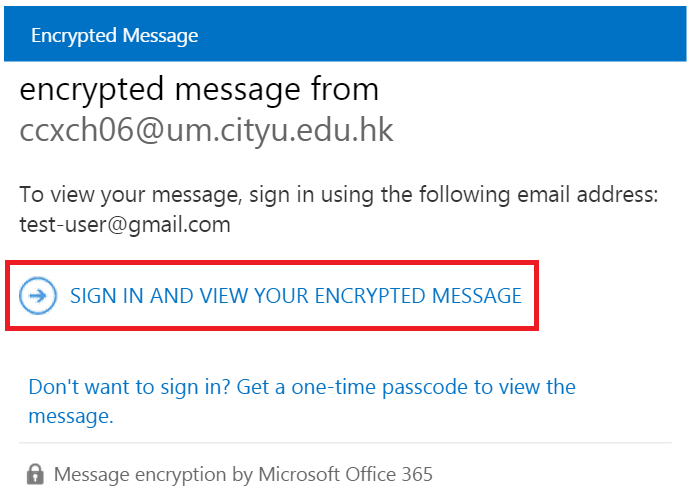Click the Encrypted Message header title
This screenshot has width=692, height=502.
point(114,36)
